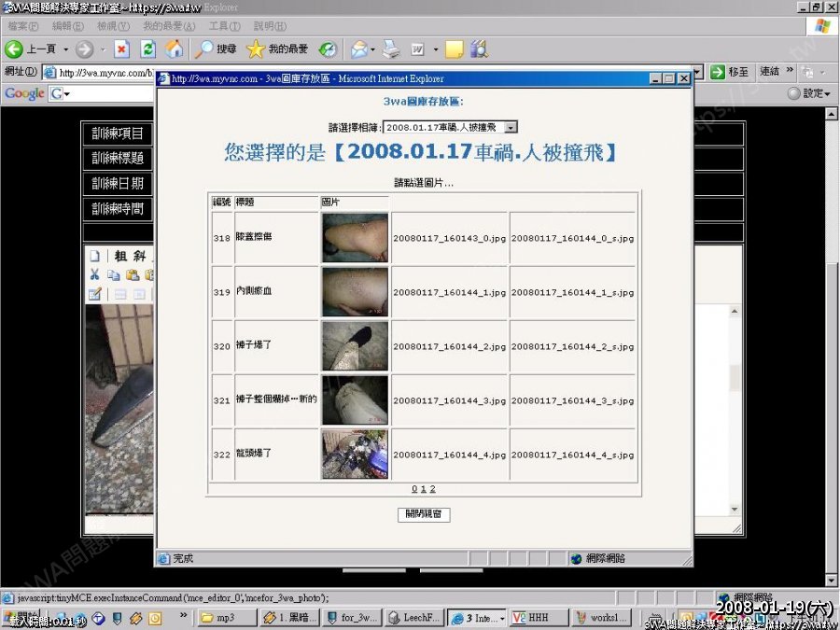Expand the album selection dropdown
Viewport: 840px width, 630px height.
click(510, 127)
